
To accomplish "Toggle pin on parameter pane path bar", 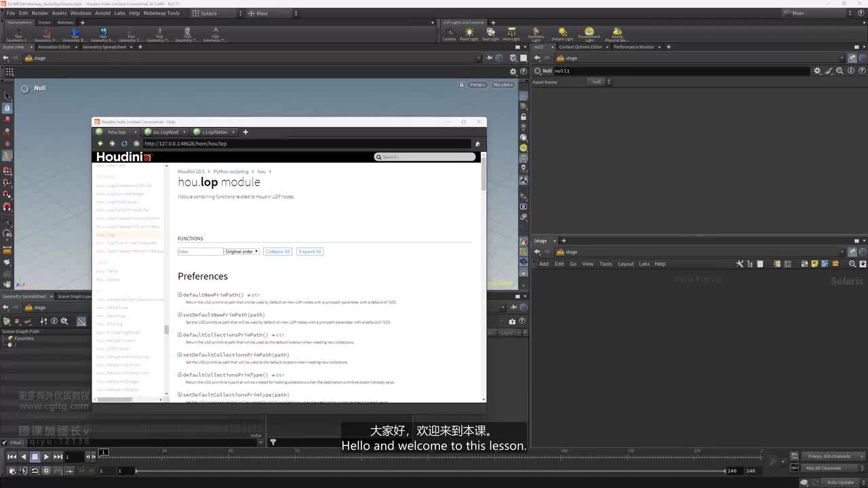I will [x=852, y=58].
